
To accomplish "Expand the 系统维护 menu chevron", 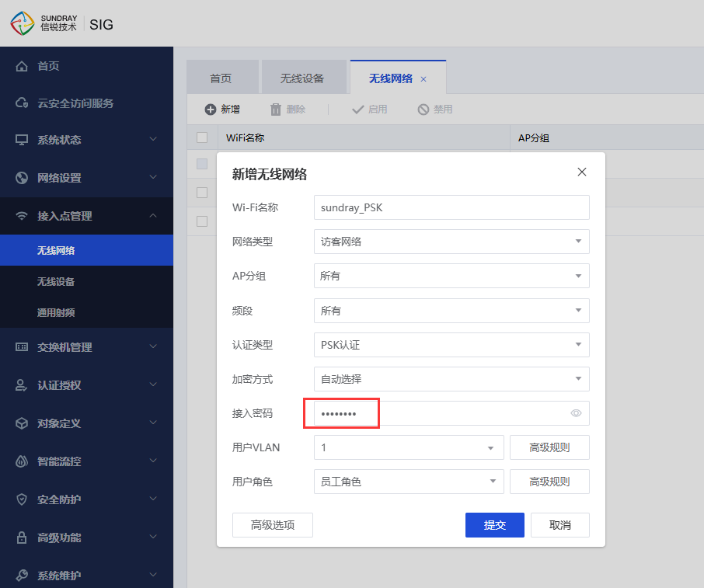I will point(153,575).
